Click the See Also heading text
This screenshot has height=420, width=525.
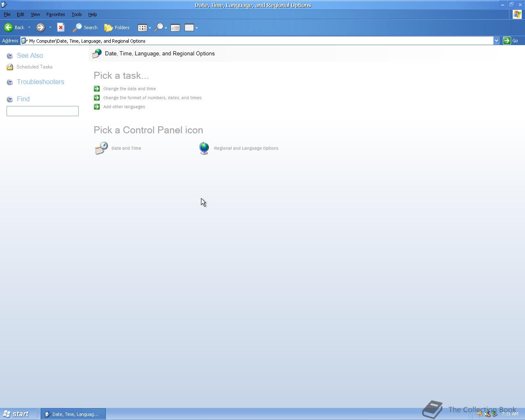(30, 56)
